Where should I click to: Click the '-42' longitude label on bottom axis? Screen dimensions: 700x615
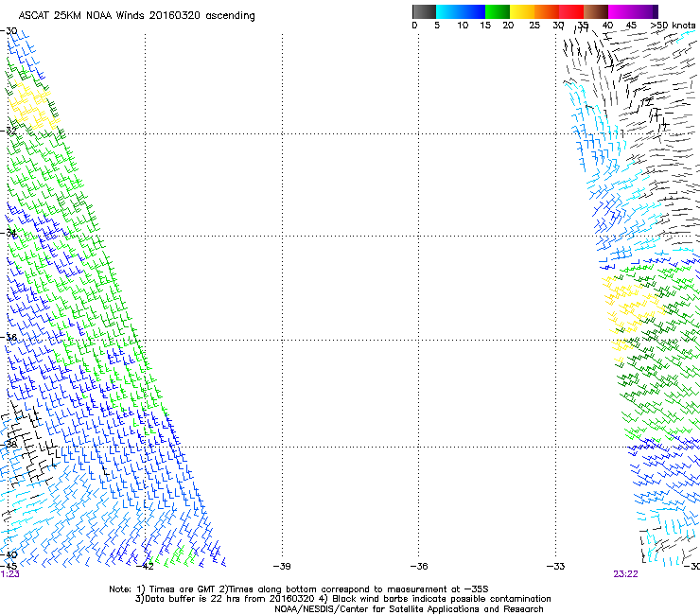tap(145, 567)
